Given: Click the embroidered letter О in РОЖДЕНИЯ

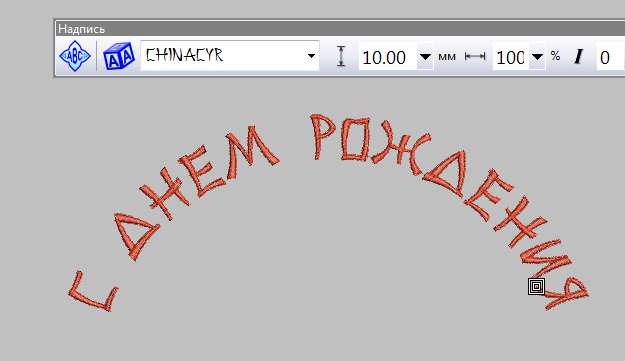Looking at the screenshot, I should [356, 139].
